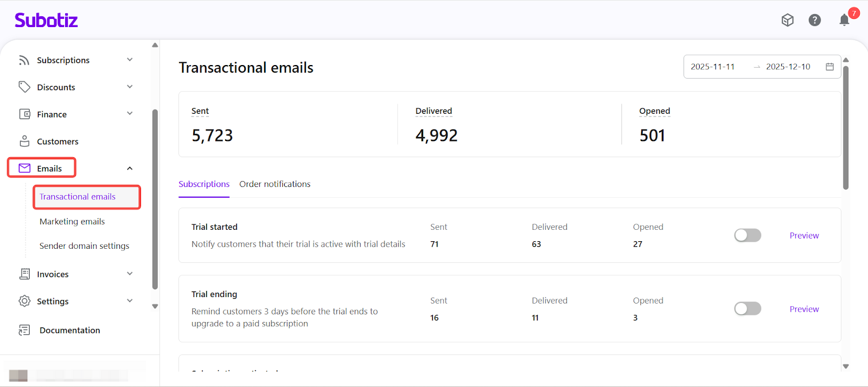Enable the Trial ending email toggle
This screenshot has width=868, height=387.
click(x=747, y=309)
